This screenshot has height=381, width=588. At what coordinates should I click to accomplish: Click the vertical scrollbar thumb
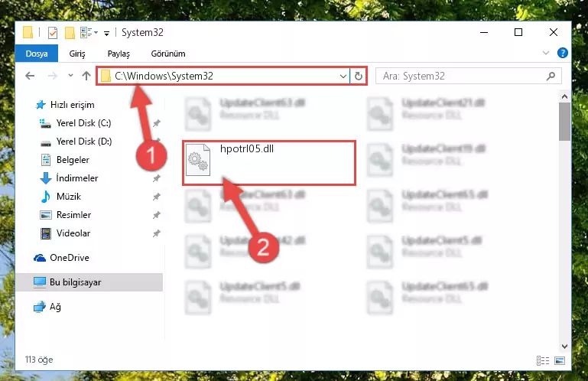click(564, 122)
